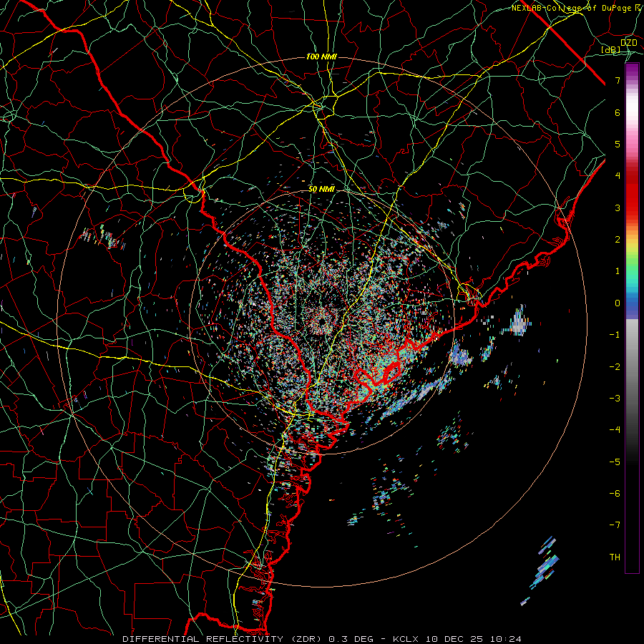Click the -6 value on the color scale
The height and width of the screenshot is (644, 644).
pos(615,494)
